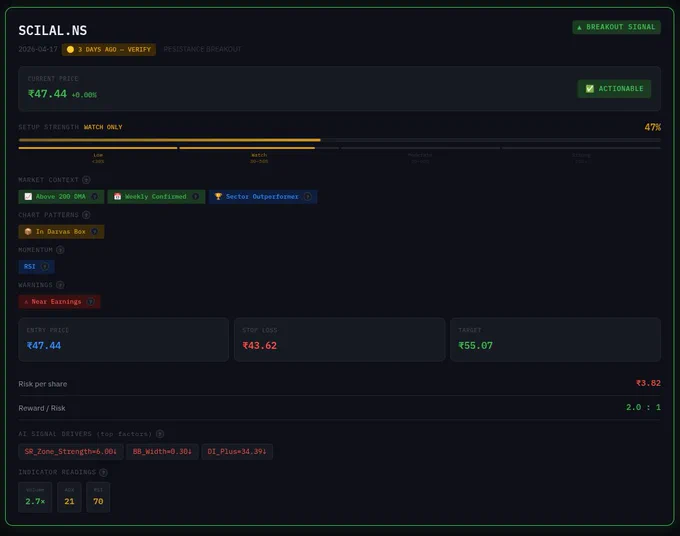Click the WATCH ONLY strength label
680x536 pixels.
tap(103, 127)
